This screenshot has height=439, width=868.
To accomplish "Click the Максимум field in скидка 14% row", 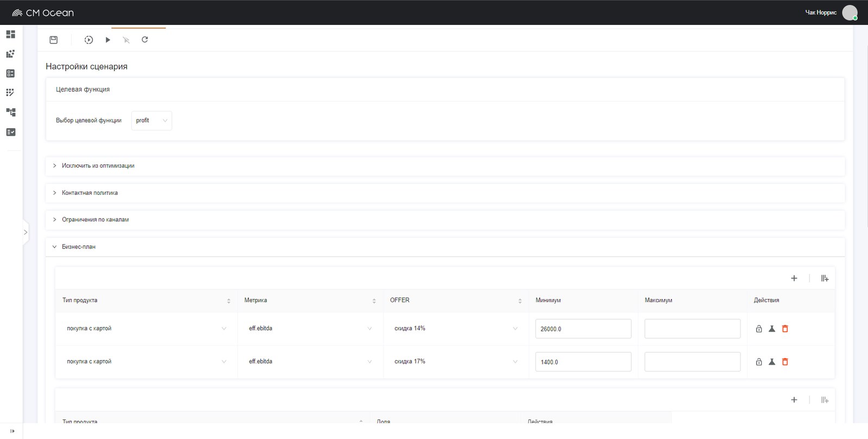I will pos(692,329).
